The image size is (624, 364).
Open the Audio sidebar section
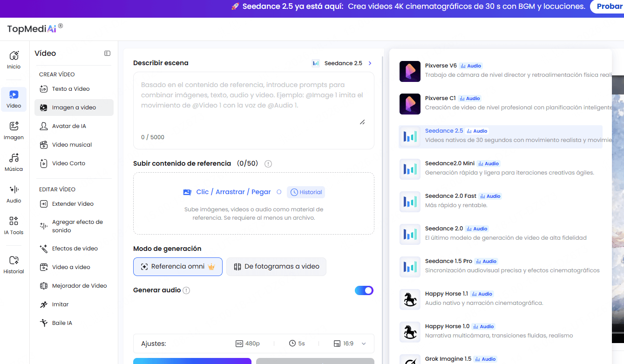coord(14,194)
